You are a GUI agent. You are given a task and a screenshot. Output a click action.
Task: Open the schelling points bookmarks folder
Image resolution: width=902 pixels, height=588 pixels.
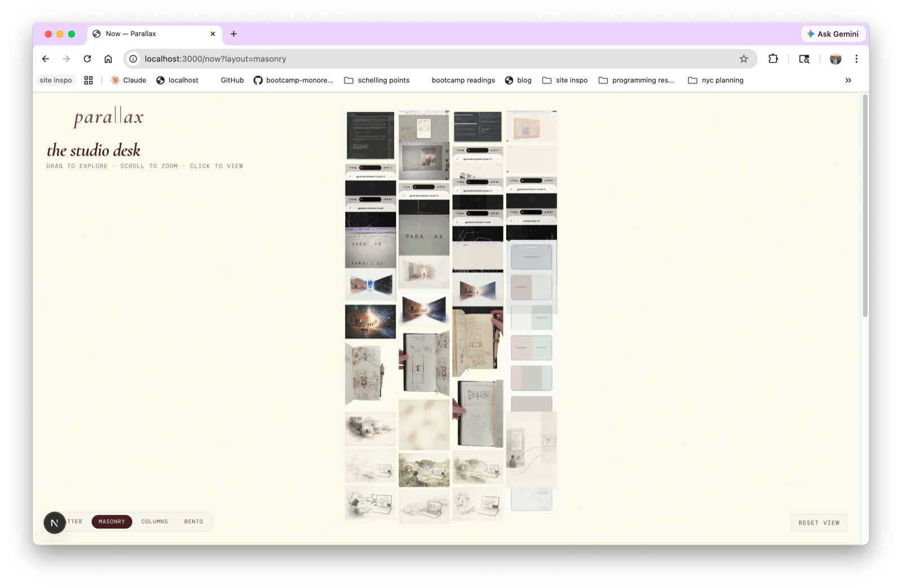click(377, 80)
